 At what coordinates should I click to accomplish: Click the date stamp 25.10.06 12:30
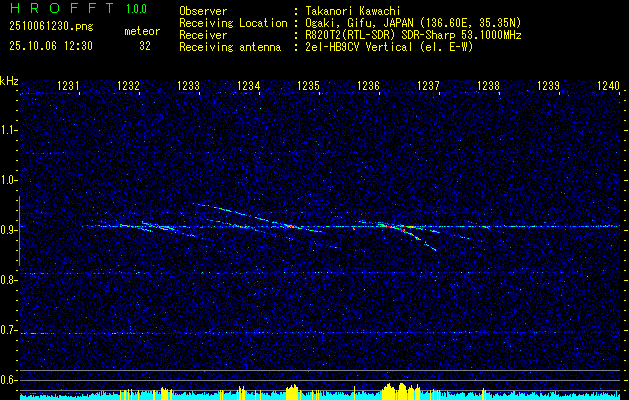pos(51,46)
